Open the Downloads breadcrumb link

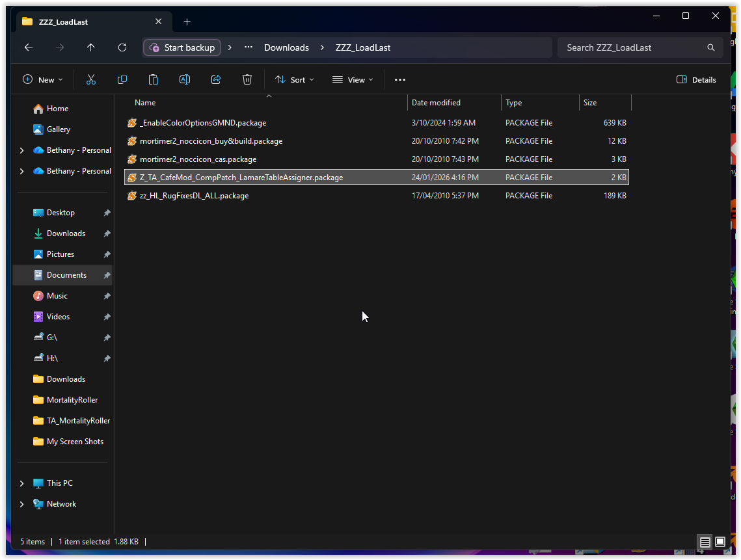pos(286,47)
